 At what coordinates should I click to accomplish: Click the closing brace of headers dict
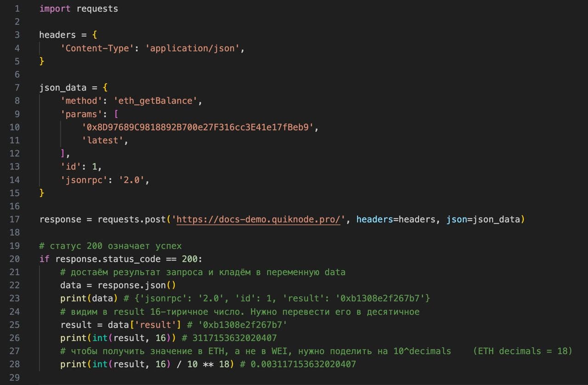coord(42,61)
